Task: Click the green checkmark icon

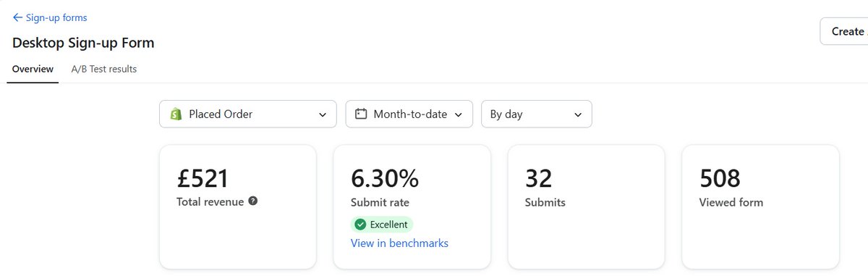Action: pyautogui.click(x=360, y=225)
